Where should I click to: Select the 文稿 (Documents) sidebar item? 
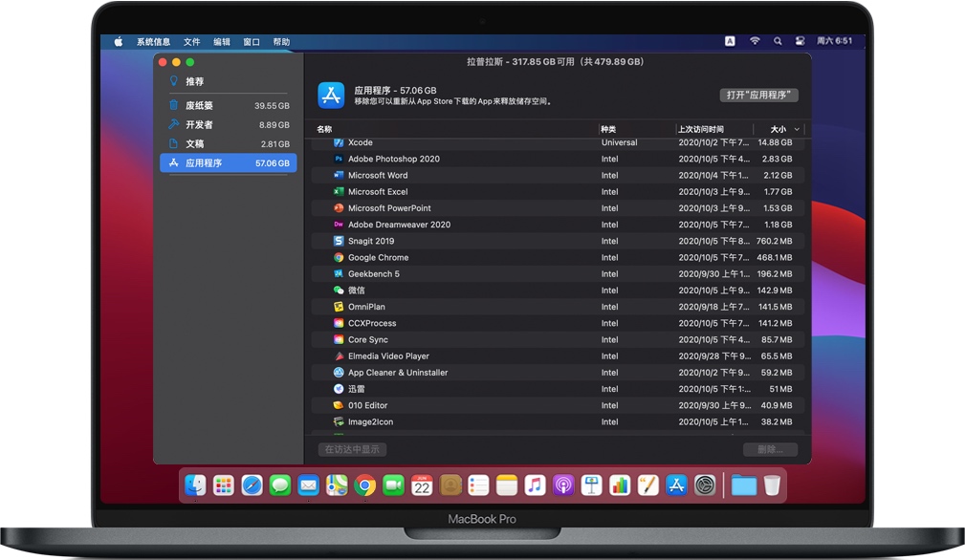pos(194,144)
